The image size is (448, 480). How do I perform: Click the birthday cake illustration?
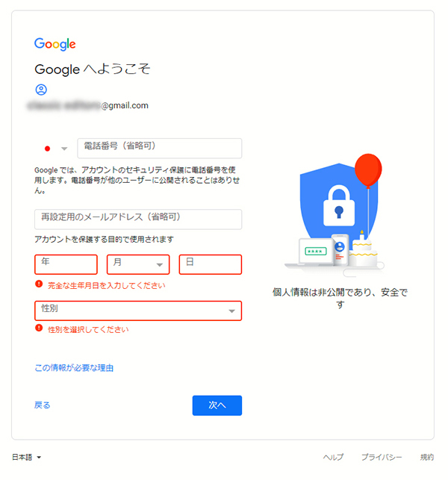pos(363,250)
